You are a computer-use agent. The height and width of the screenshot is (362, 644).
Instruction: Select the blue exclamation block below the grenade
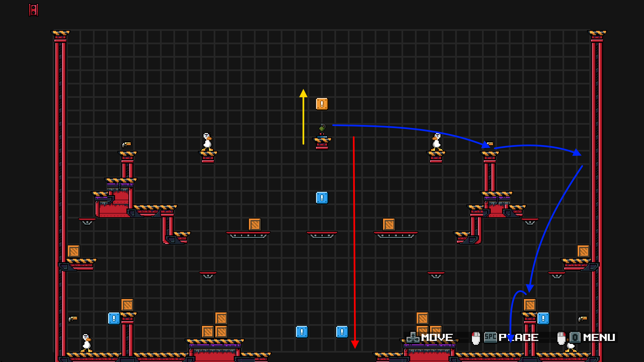coord(322,198)
